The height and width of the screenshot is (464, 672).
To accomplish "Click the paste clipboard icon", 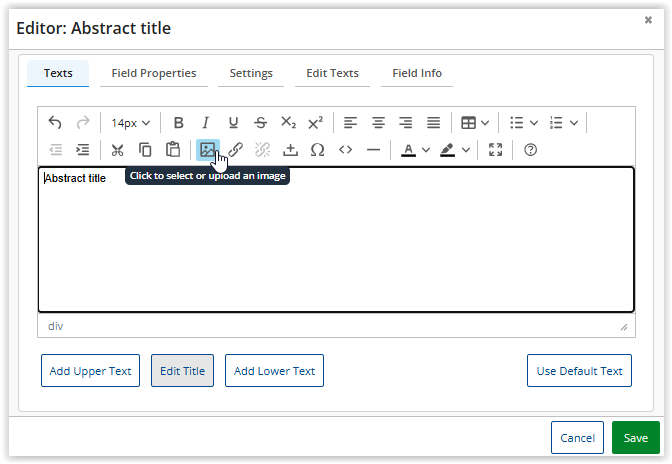I will click(x=173, y=150).
